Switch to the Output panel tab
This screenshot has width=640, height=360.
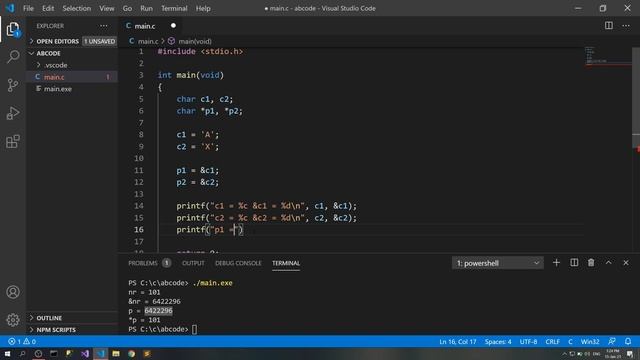[193, 263]
